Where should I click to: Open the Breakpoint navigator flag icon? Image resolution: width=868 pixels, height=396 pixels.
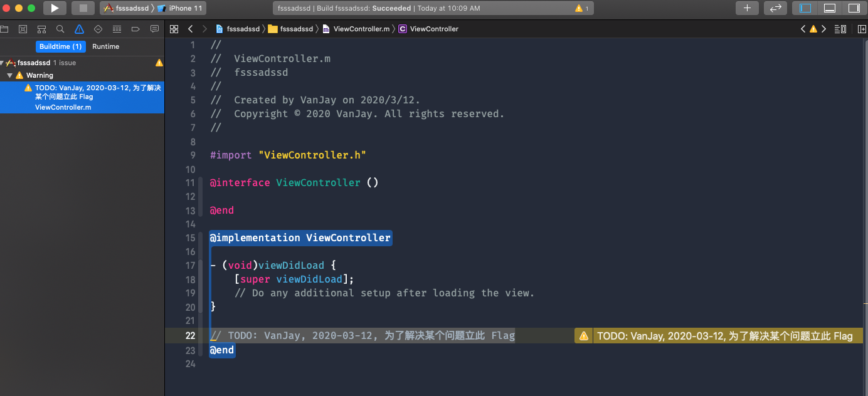(x=135, y=29)
